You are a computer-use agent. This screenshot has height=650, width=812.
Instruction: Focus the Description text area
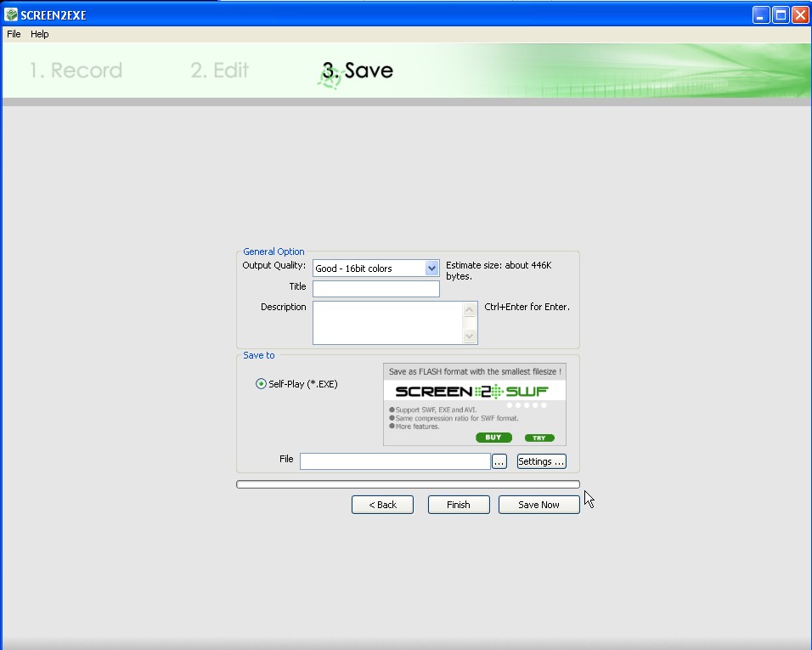click(387, 323)
